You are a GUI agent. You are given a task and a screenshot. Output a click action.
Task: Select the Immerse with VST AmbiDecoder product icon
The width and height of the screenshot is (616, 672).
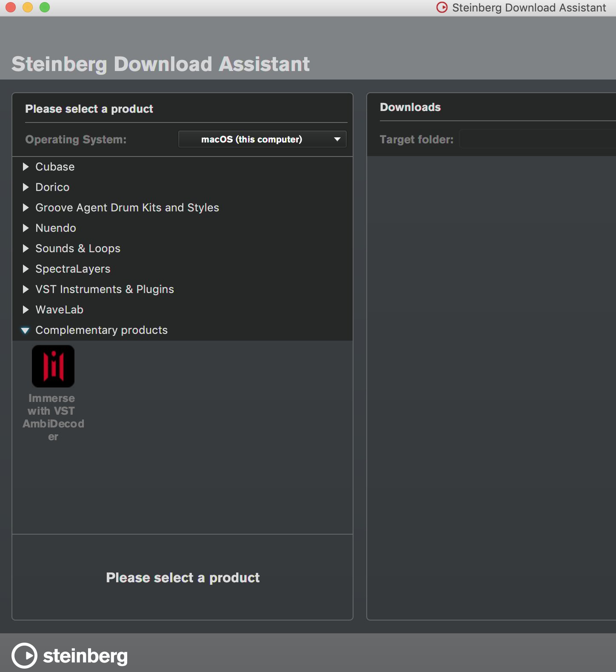[53, 366]
